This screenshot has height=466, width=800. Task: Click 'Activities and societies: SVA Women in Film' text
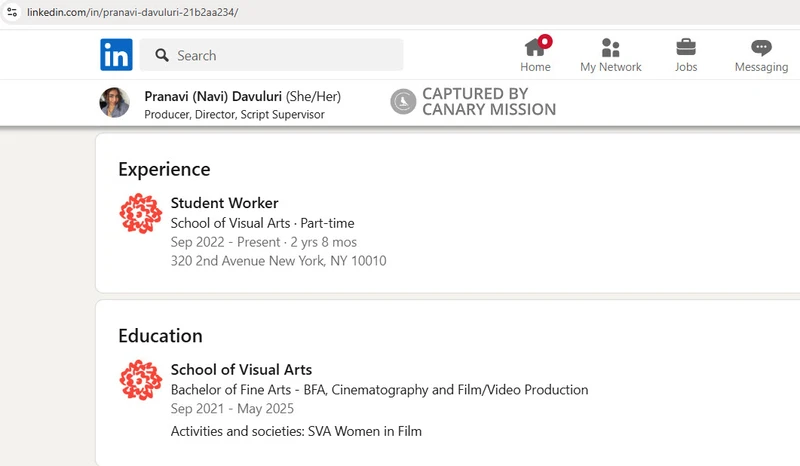[296, 431]
